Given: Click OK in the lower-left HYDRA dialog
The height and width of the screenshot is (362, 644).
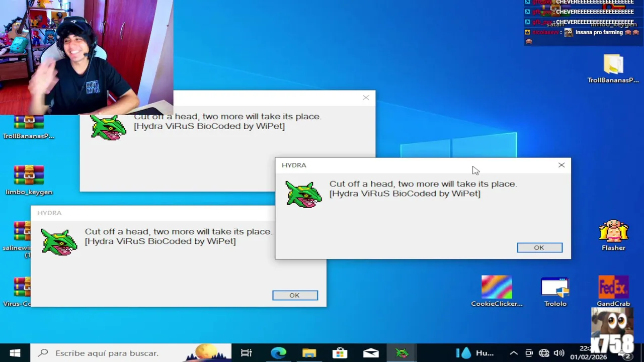Looking at the screenshot, I should click(295, 295).
